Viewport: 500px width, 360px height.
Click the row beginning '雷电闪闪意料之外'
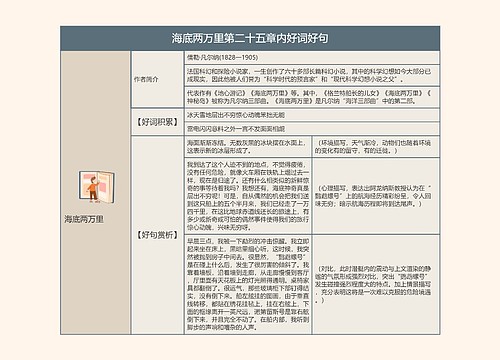pyautogui.click(x=312, y=129)
